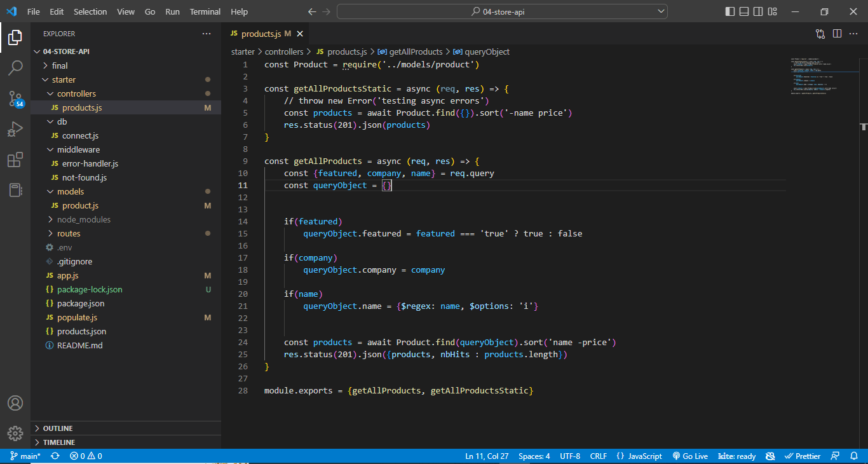868x464 pixels.
Task: Open Source Control view with 54 changes
Action: 15,98
